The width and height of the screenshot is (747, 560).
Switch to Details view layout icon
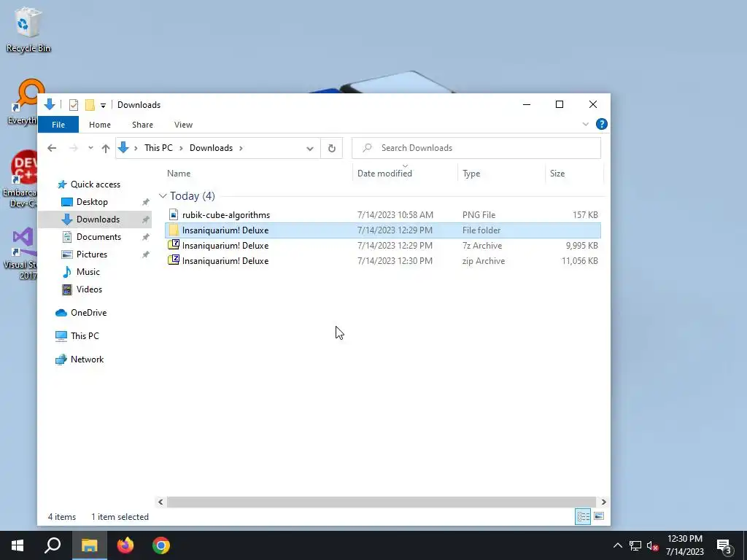click(x=583, y=517)
